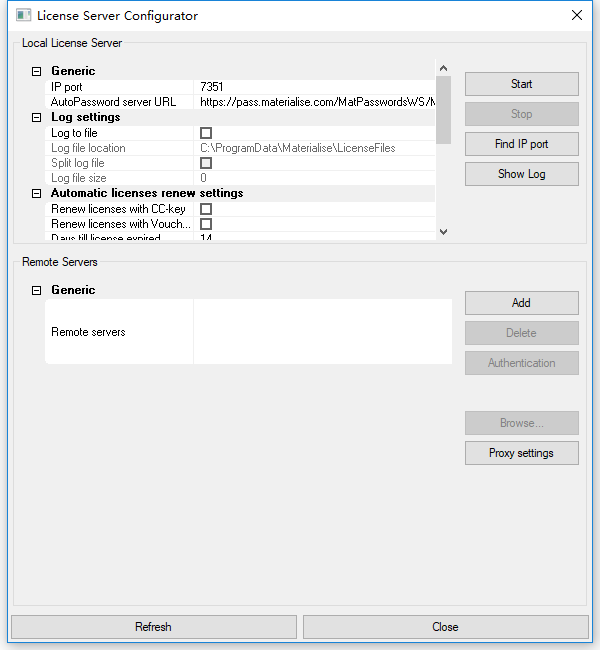This screenshot has height=650, width=600.
Task: Select the Log file size label
Action: pyautogui.click(x=79, y=178)
